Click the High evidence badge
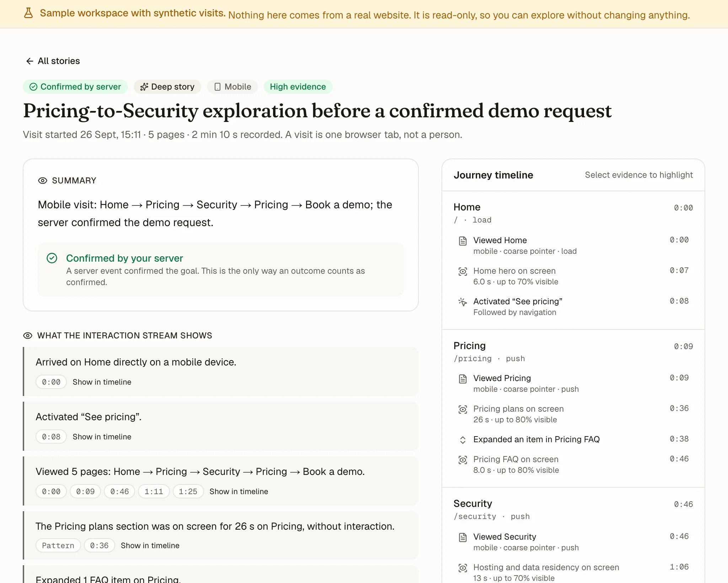Screen dimensions: 728x583 point(298,87)
